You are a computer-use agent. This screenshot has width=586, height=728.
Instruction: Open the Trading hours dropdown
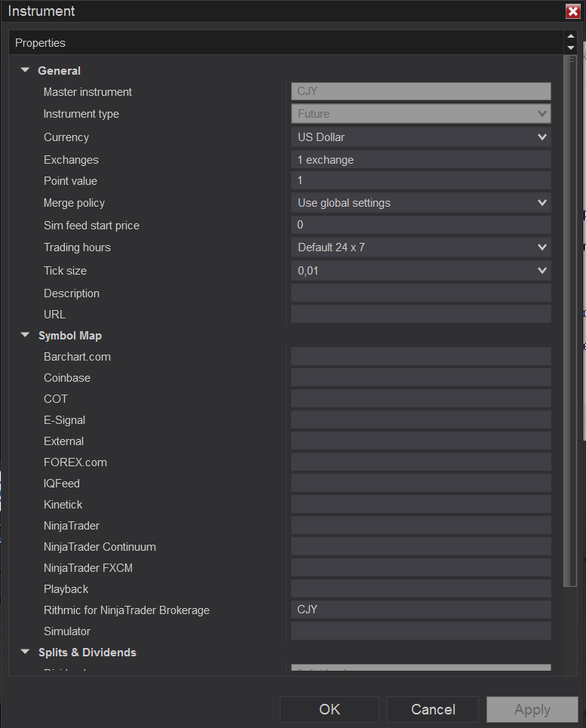coord(542,247)
